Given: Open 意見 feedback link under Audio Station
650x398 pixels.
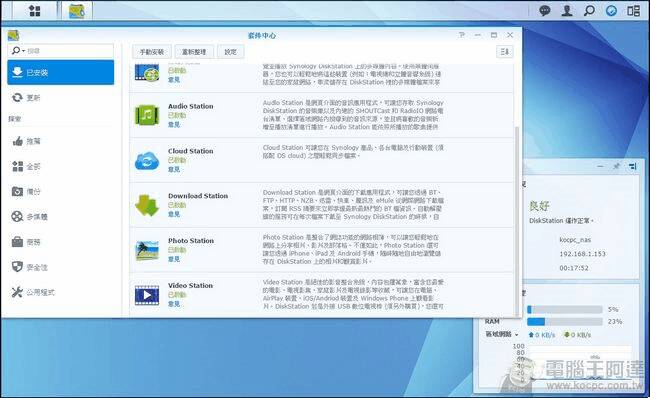Looking at the screenshot, I should 174,124.
